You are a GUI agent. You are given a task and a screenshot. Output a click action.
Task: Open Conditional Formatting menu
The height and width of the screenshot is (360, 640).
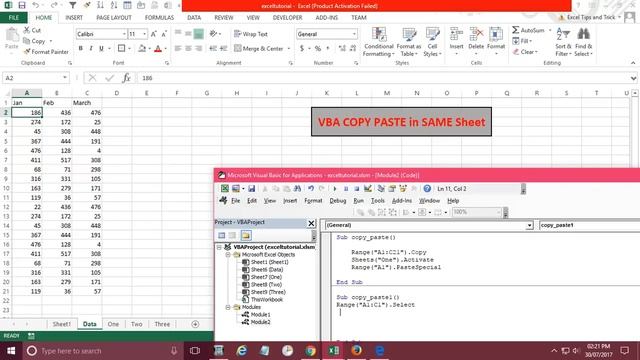point(378,42)
